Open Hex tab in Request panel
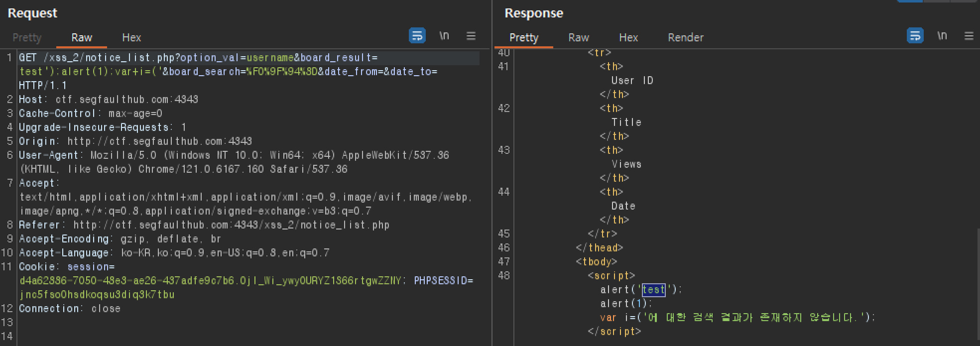980x346 pixels. pyautogui.click(x=131, y=38)
